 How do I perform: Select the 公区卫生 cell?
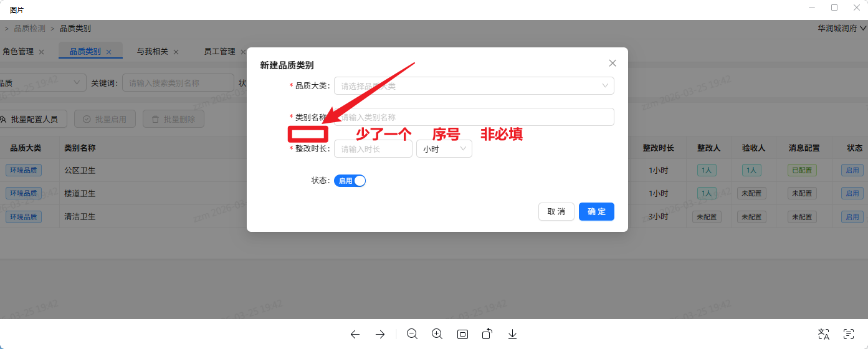[80, 170]
